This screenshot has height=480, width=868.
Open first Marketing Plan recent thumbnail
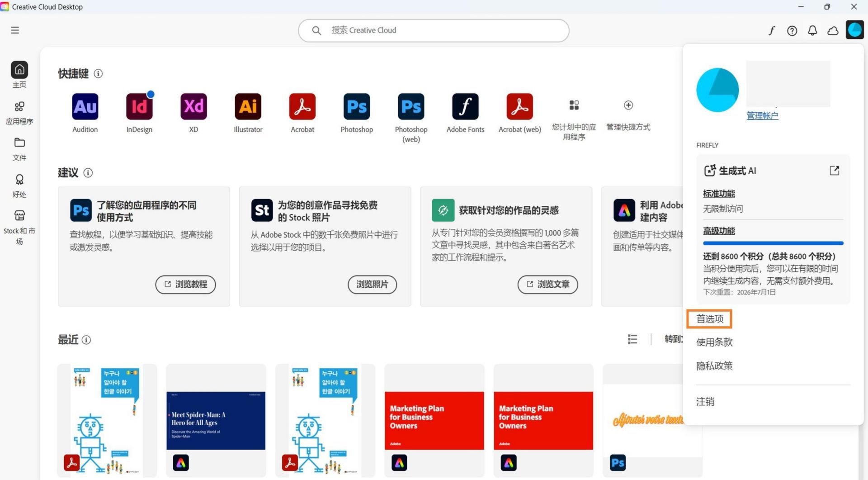point(434,421)
